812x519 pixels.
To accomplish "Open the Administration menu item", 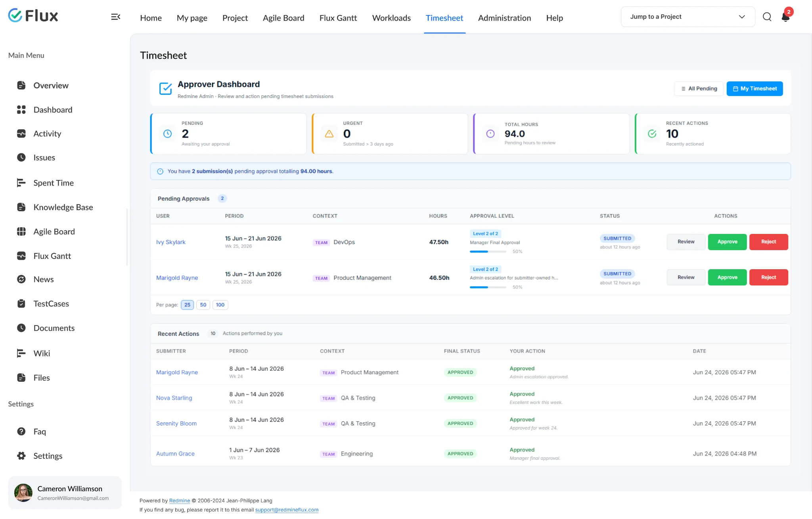I will coord(504,18).
